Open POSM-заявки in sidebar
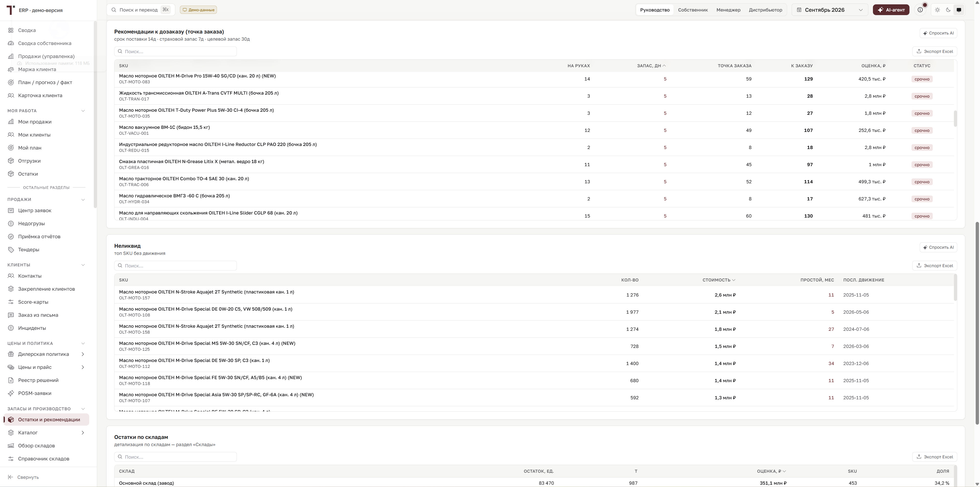The height and width of the screenshot is (487, 980). point(34,393)
